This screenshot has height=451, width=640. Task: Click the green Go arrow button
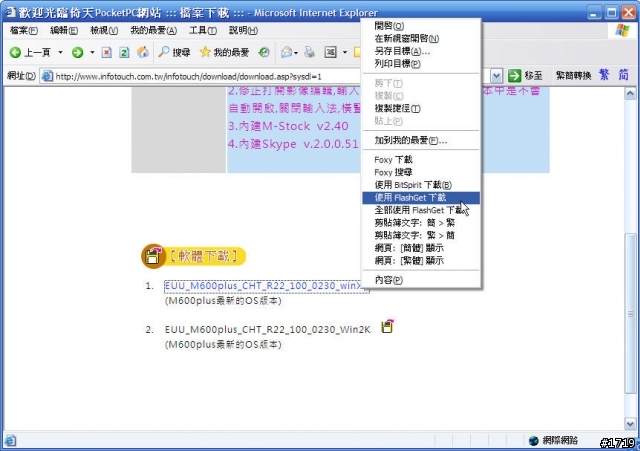coord(514,76)
